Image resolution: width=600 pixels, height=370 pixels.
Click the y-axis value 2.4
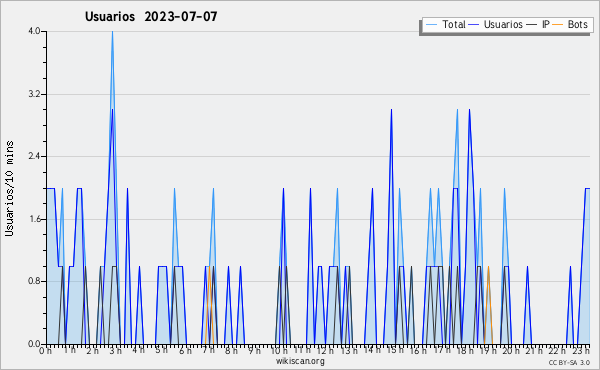pyautogui.click(x=34, y=156)
